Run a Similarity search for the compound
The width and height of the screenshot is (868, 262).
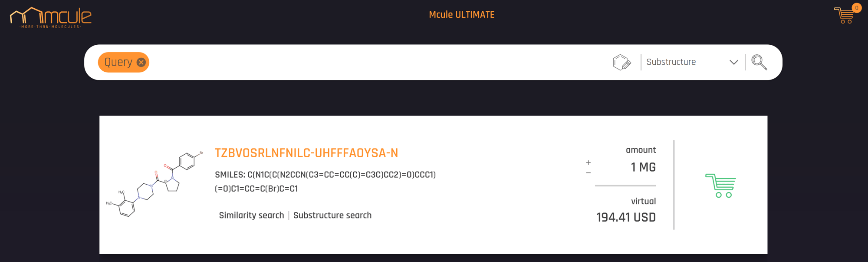tap(251, 215)
